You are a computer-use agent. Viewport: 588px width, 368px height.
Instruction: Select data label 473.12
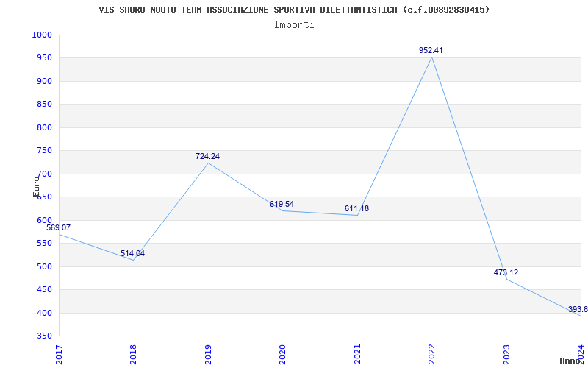[506, 272]
